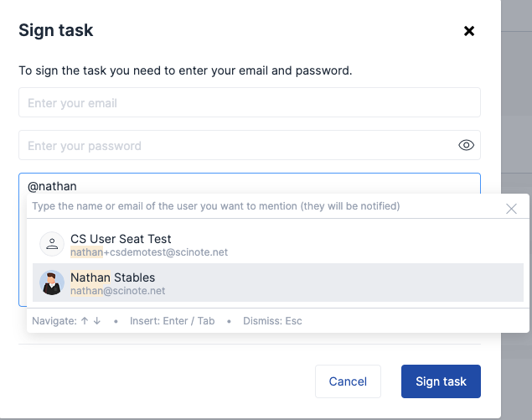The height and width of the screenshot is (420, 532).
Task: Click Nathan Stables' profile photo
Action: pos(52,283)
